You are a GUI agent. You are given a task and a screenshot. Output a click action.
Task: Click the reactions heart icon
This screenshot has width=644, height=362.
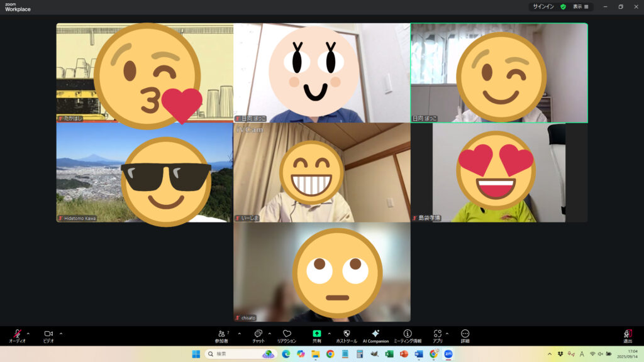[x=286, y=334]
